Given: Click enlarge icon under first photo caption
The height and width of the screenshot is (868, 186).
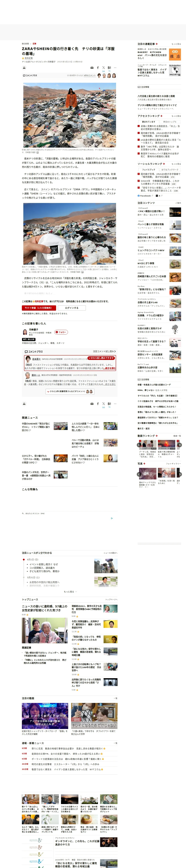Looking at the screenshot, I should pos(38,152).
